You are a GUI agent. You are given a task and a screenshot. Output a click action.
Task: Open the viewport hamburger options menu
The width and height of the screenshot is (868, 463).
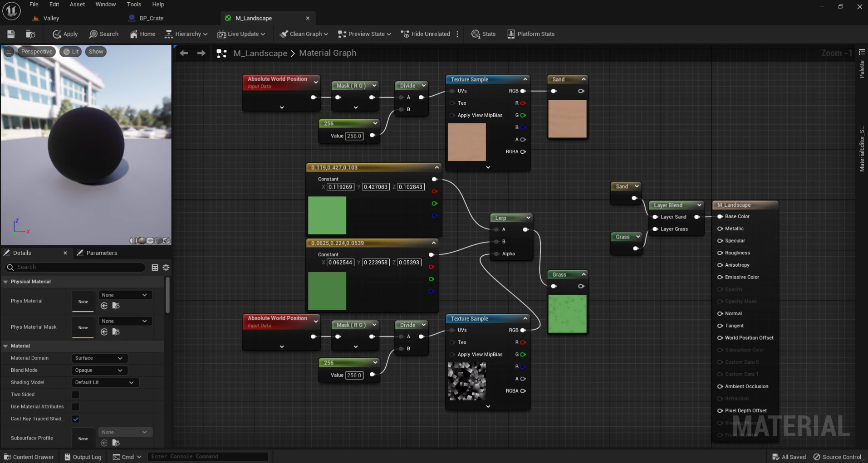click(9, 52)
